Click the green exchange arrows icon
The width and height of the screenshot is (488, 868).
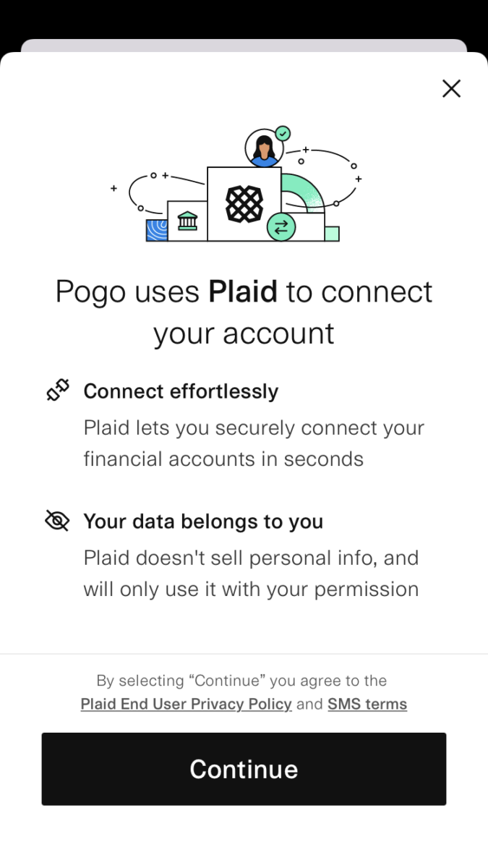281,226
